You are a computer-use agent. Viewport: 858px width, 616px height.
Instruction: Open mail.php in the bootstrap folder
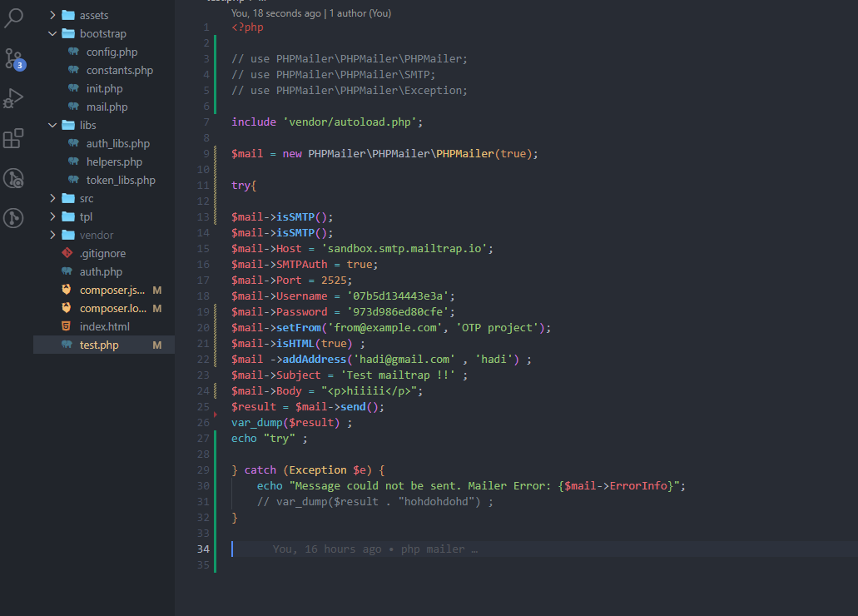[x=107, y=107]
